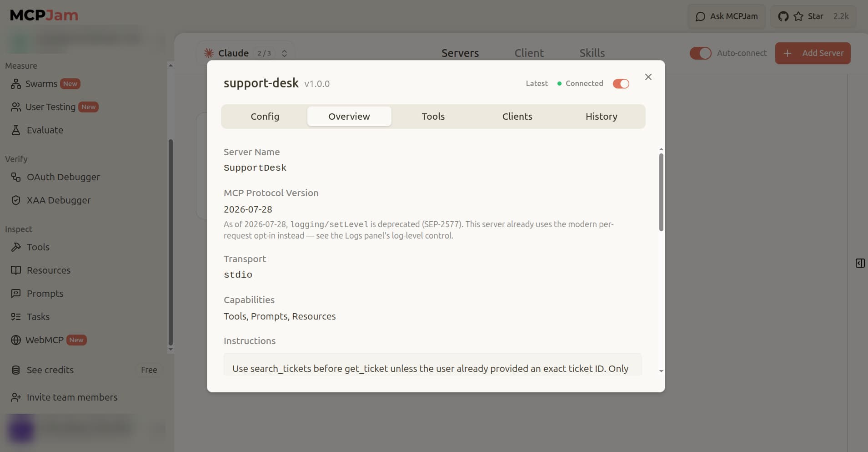Go to the Tools inspector in sidebar
Image resolution: width=868 pixels, height=452 pixels.
coord(30,247)
